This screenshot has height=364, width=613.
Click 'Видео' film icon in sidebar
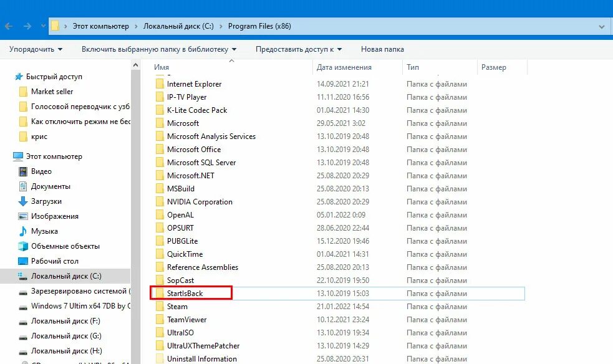[23, 171]
